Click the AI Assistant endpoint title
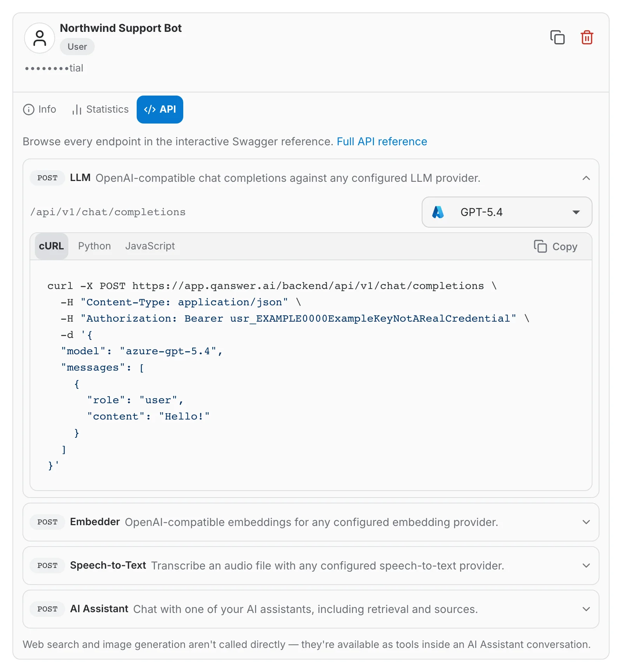This screenshot has height=672, width=622. point(99,609)
